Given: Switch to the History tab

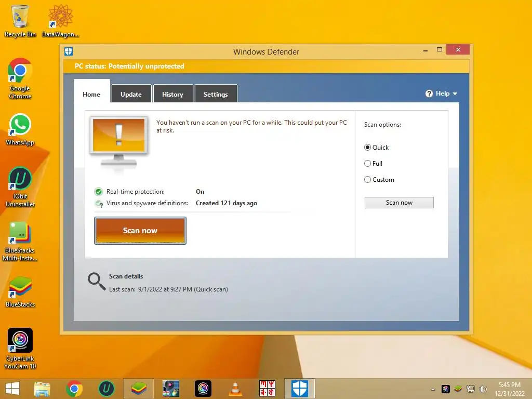Looking at the screenshot, I should click(172, 95).
